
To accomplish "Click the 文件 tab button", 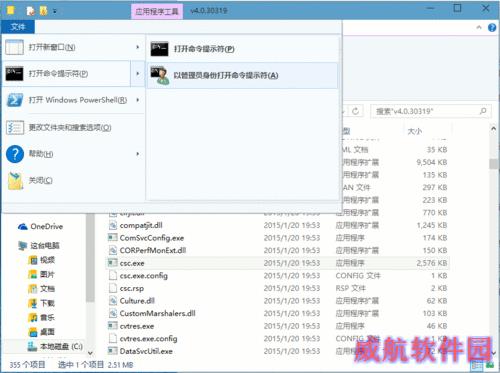I will tap(18, 27).
